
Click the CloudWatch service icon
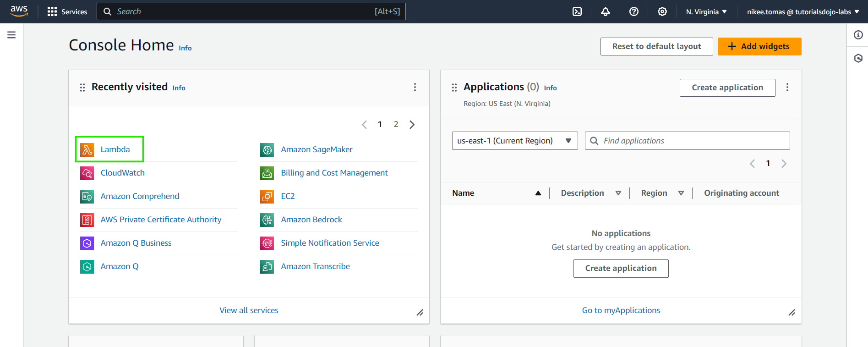87,173
